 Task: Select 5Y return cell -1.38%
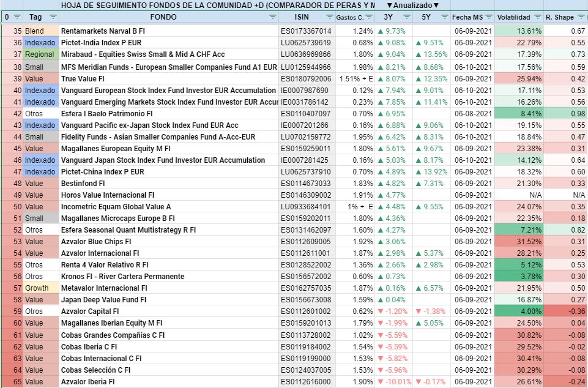(x=431, y=312)
